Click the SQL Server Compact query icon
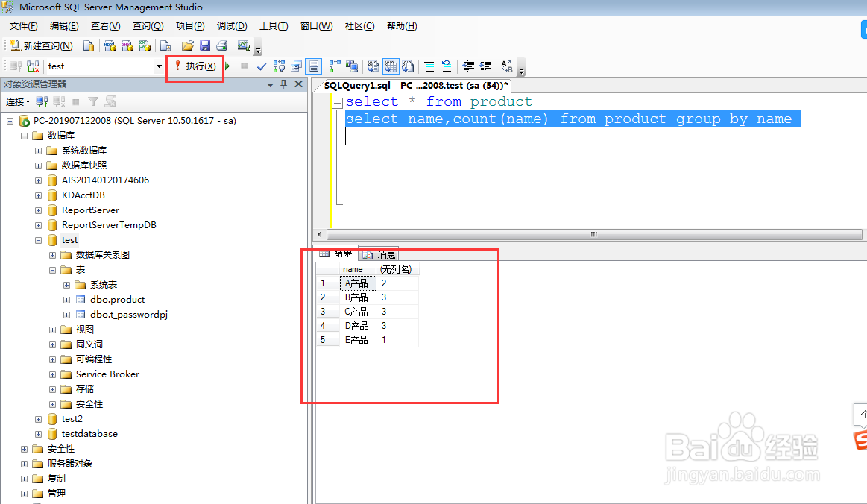This screenshot has width=867, height=504. pos(165,46)
